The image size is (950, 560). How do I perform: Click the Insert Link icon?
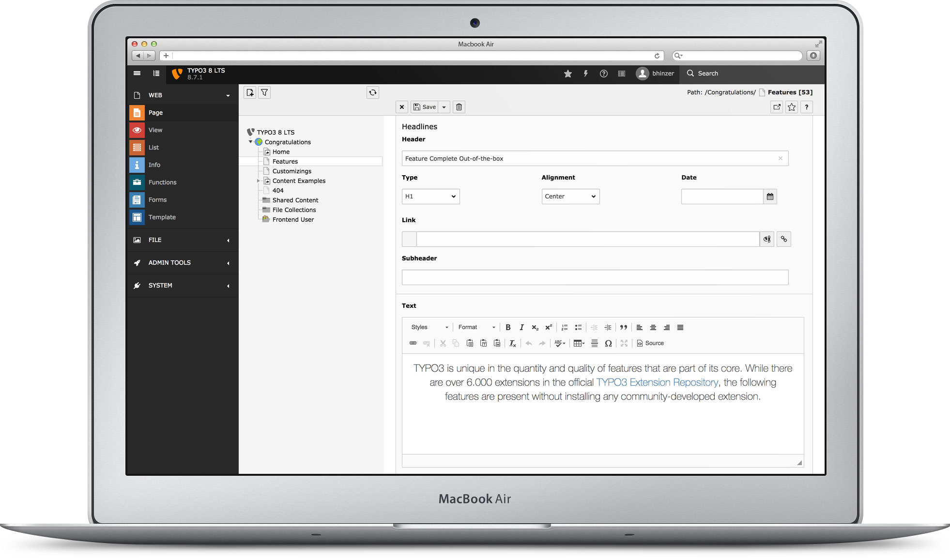tap(412, 343)
